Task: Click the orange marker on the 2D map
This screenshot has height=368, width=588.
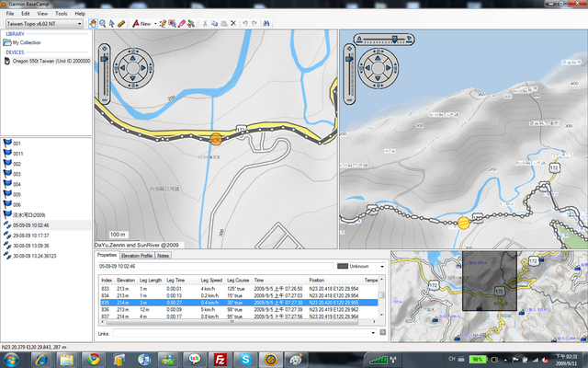Action: coord(216,139)
